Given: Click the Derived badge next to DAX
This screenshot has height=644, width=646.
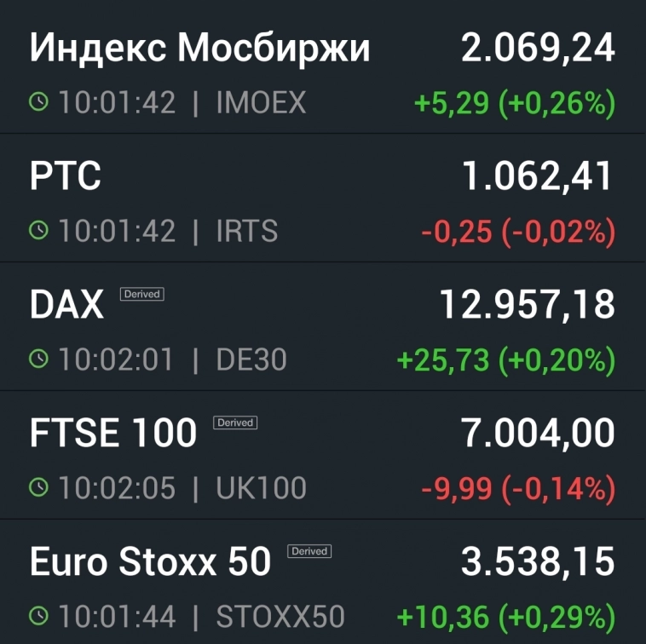Looking at the screenshot, I should click(141, 294).
